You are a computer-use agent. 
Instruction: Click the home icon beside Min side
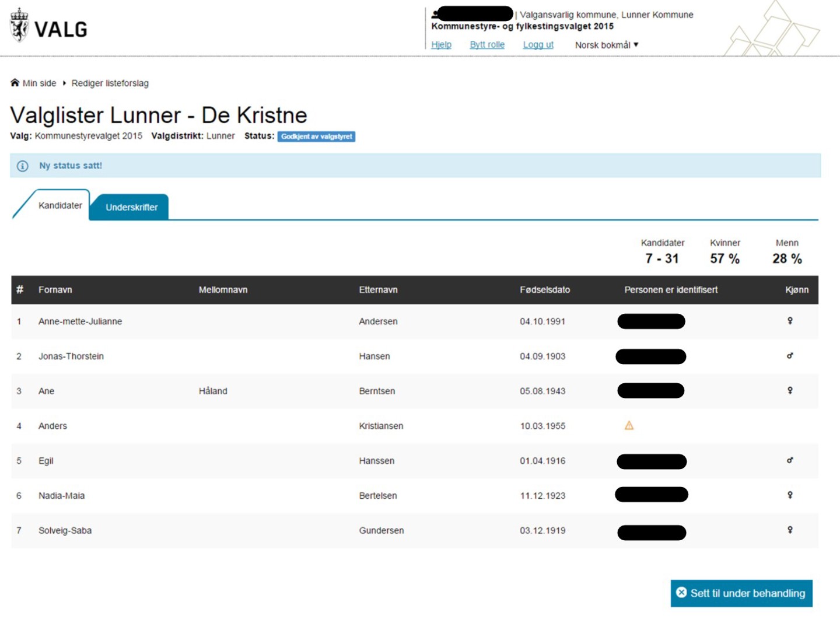click(15, 83)
